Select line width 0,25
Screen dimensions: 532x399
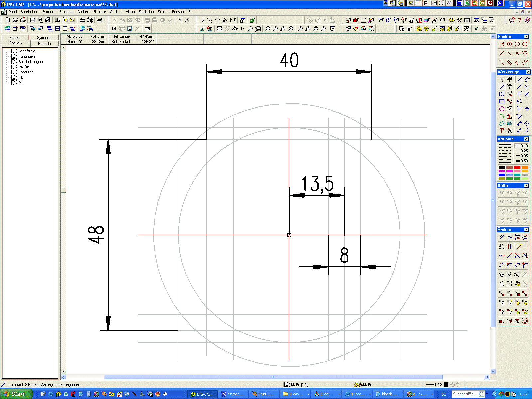coord(522,151)
